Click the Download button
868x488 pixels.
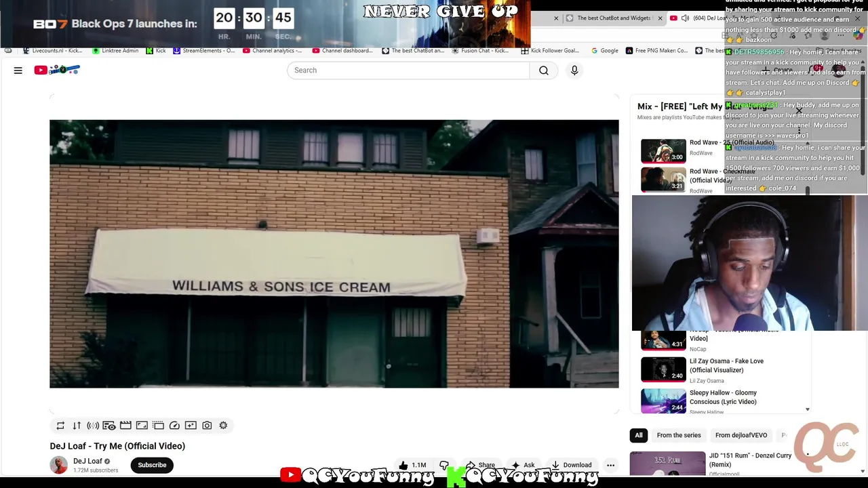coord(571,465)
